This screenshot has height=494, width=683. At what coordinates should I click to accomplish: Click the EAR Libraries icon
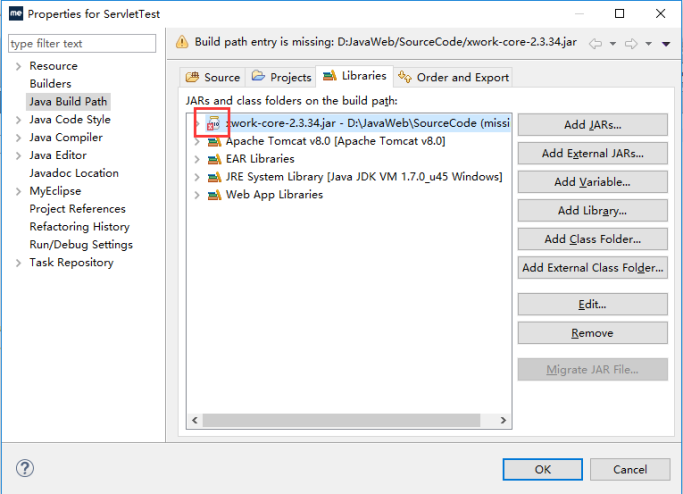215,159
